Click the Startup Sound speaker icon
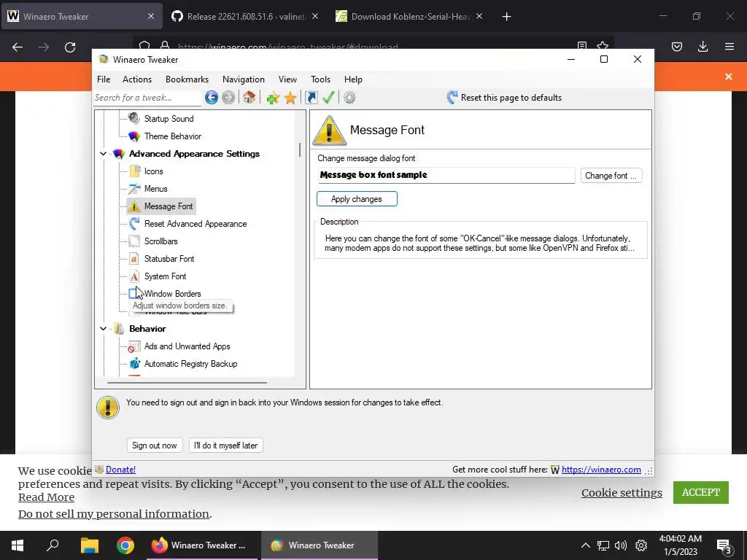 (134, 118)
